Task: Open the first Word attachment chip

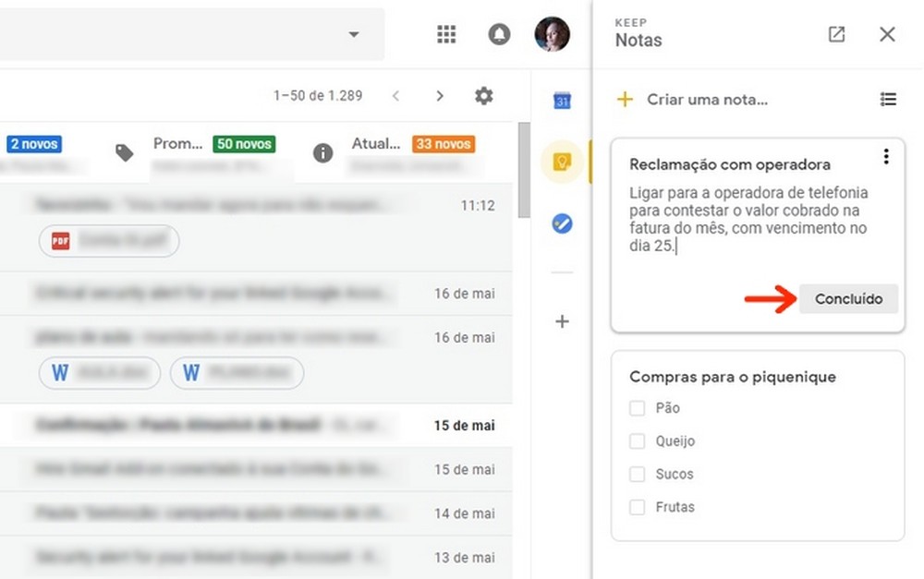Action: coord(100,373)
